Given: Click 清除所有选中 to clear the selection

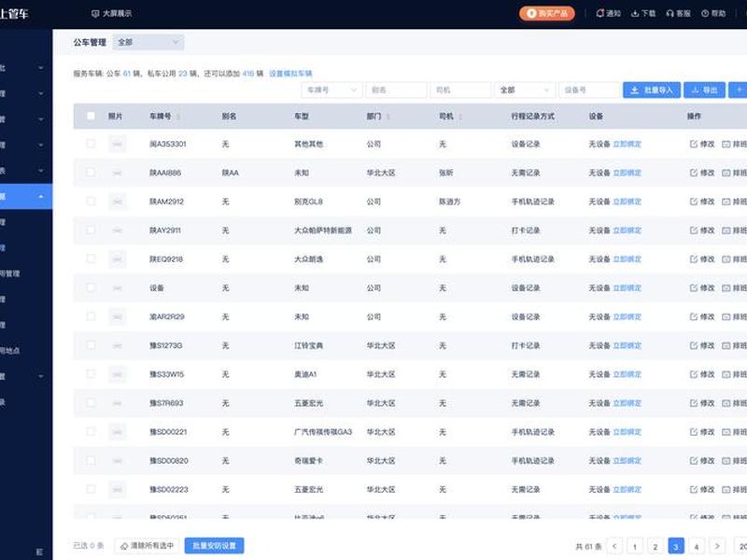Looking at the screenshot, I should [x=147, y=546].
